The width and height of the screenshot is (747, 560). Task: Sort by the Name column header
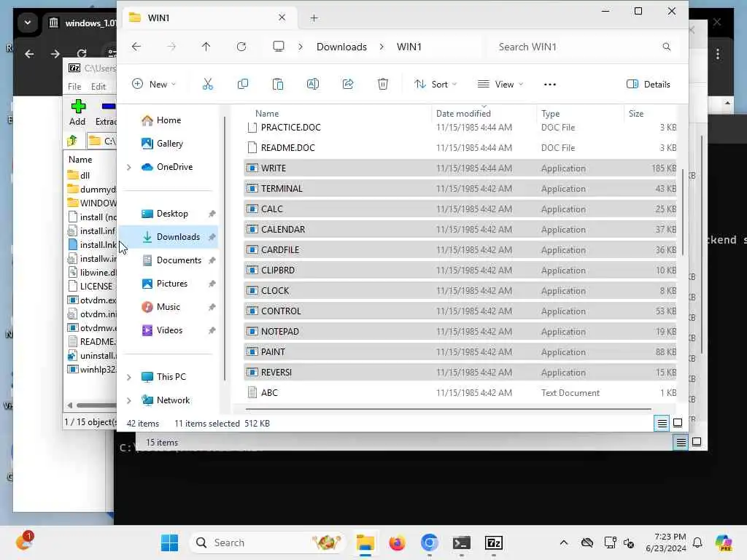267,113
